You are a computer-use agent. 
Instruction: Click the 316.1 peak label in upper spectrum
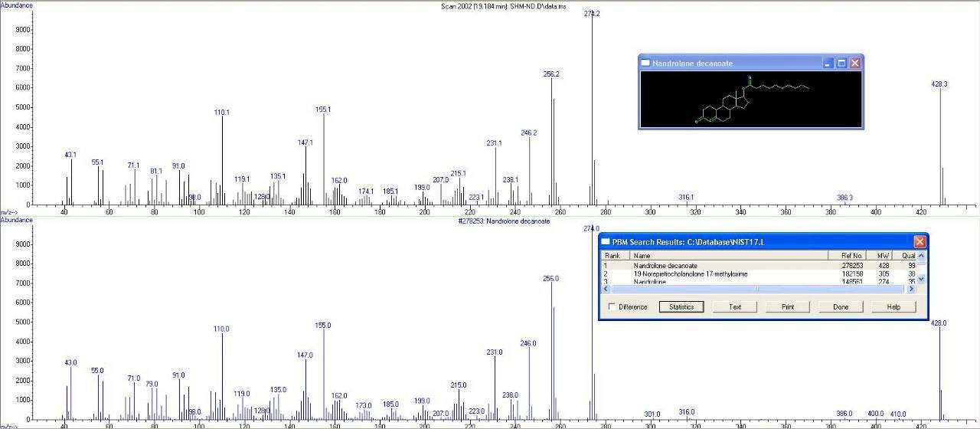686,197
